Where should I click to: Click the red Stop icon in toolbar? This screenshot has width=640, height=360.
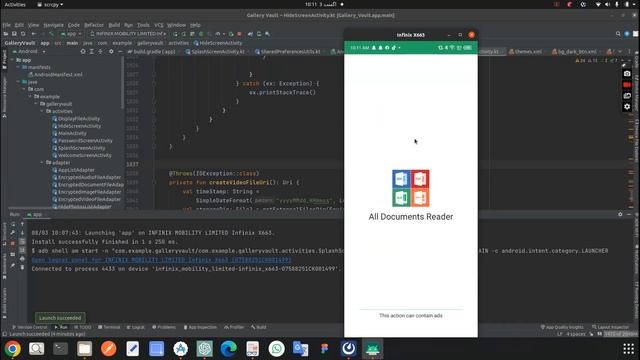point(240,34)
